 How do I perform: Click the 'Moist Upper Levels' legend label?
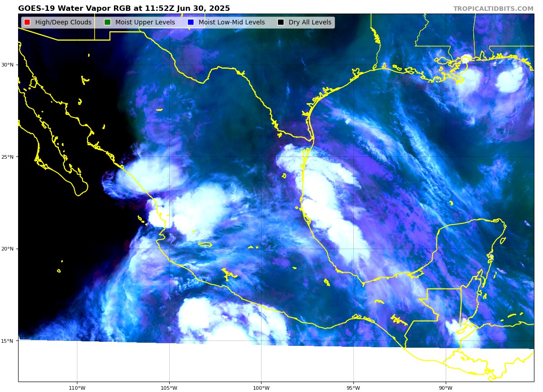(145, 22)
